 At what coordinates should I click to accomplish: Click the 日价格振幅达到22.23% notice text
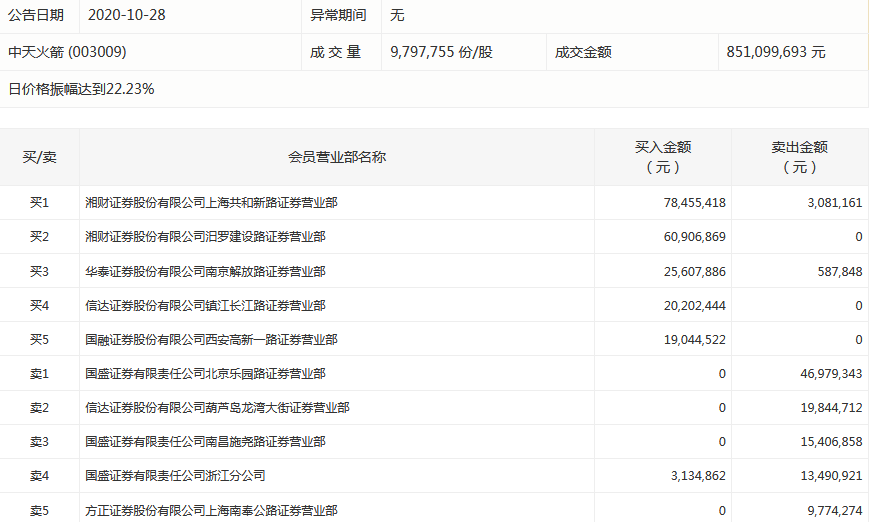(81, 89)
